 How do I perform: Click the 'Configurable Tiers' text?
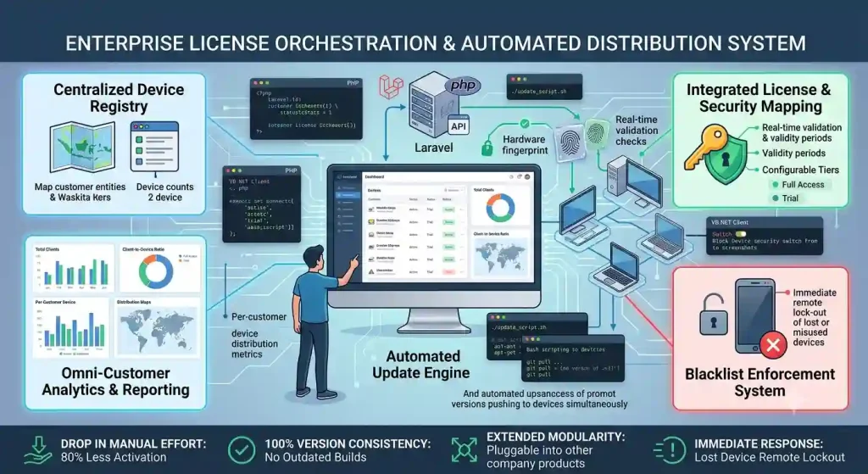click(800, 170)
